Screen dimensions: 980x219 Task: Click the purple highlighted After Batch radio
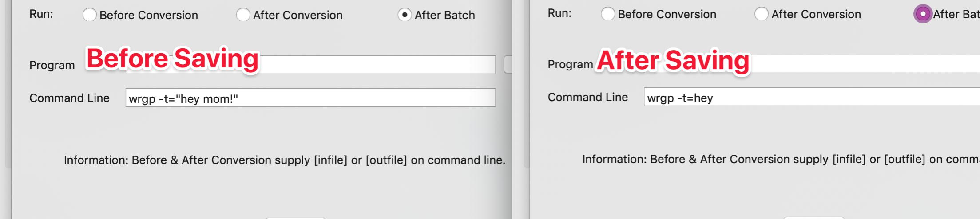pos(923,14)
